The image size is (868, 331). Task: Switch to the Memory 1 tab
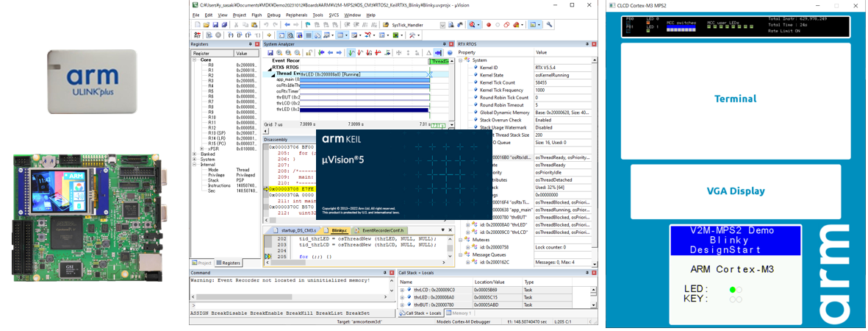pyautogui.click(x=459, y=313)
